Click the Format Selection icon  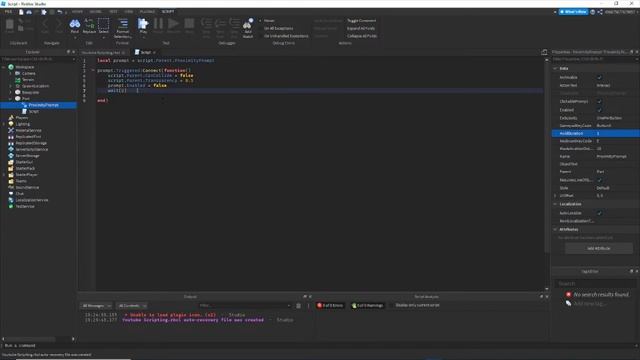(122, 27)
